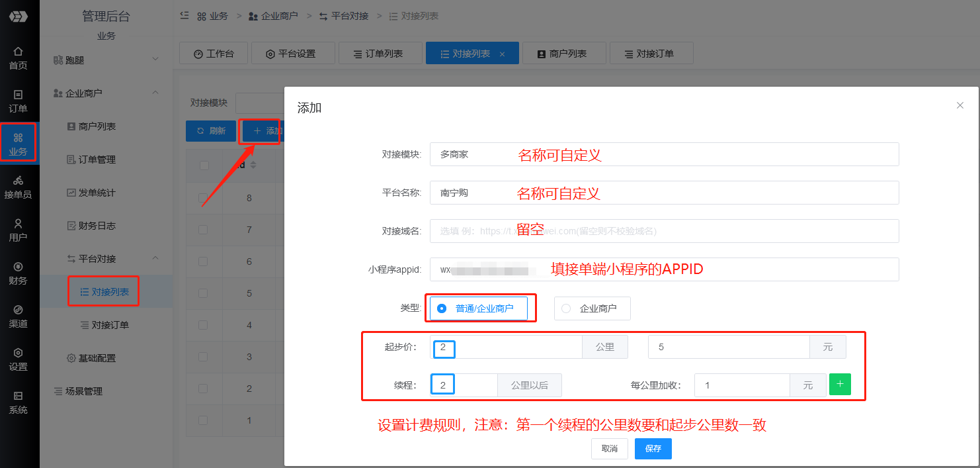Check the row with id 8
The width and height of the screenshot is (980, 468).
click(204, 198)
